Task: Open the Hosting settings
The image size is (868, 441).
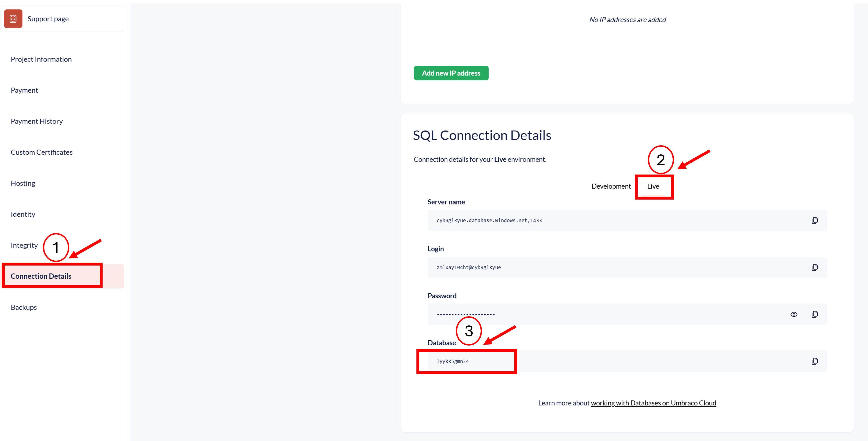Action: click(23, 183)
